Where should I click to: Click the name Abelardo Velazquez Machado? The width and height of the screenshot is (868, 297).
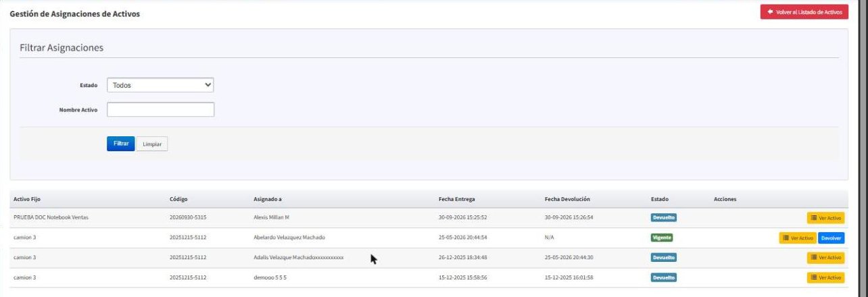point(289,238)
